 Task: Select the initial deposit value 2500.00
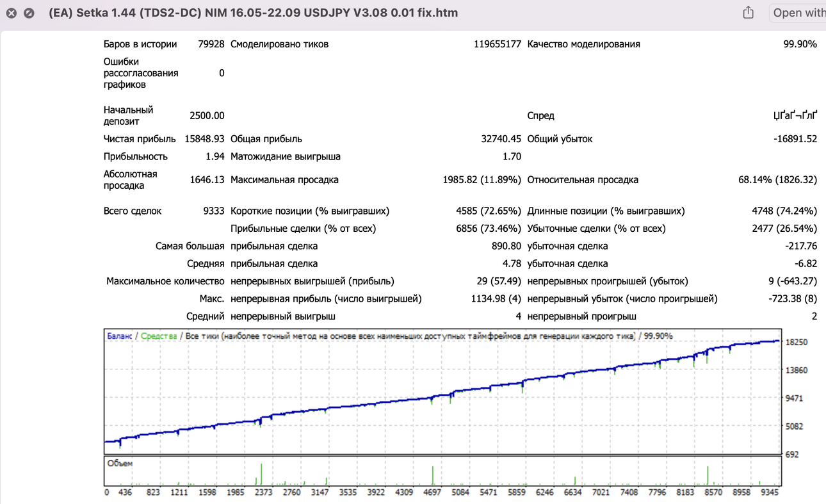click(x=207, y=116)
